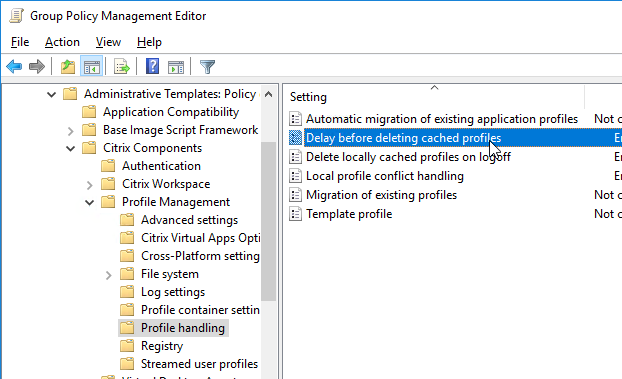622x379 pixels.
Task: Click the tree pane vertical scrollbar thumb
Action: click(x=269, y=221)
